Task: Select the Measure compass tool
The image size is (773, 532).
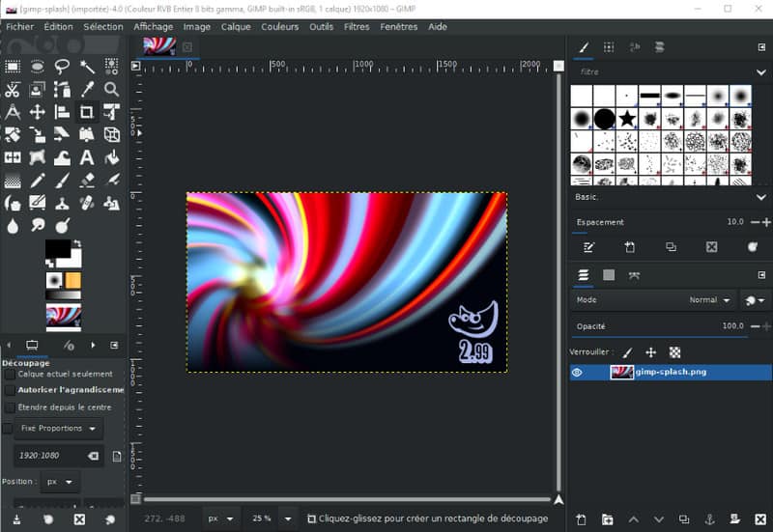Action: [x=13, y=112]
